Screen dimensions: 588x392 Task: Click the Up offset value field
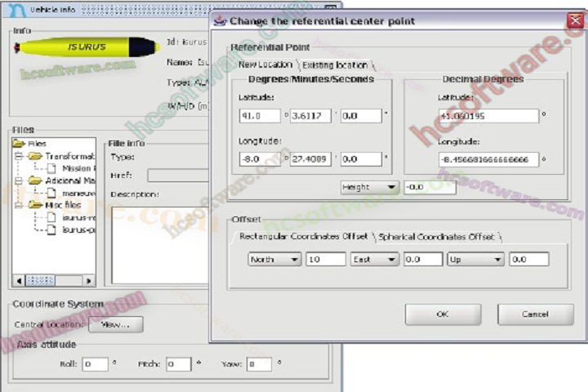click(x=529, y=259)
